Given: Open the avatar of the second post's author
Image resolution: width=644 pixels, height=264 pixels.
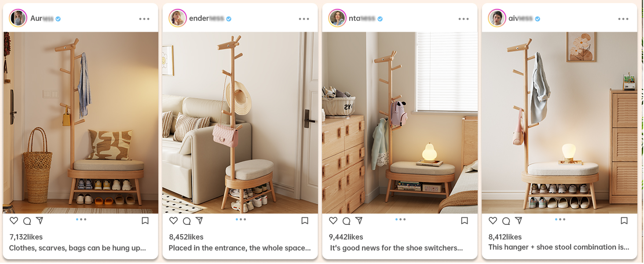Looking at the screenshot, I should (x=178, y=18).
